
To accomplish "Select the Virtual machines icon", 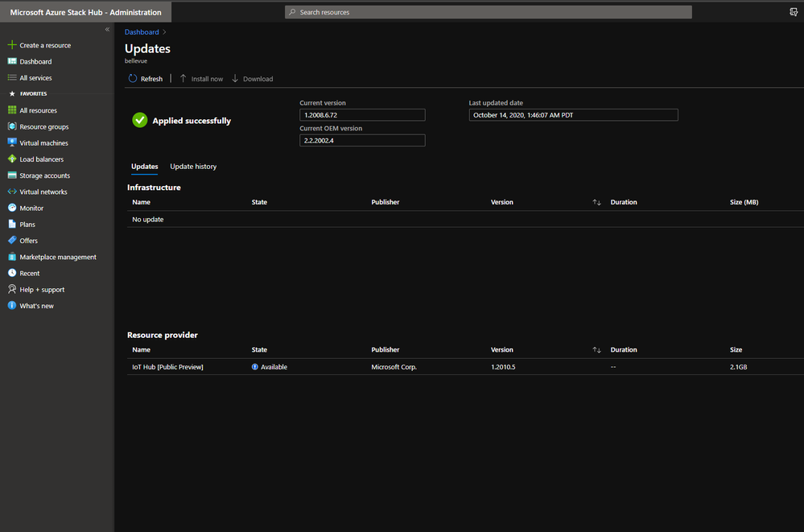I will click(x=12, y=142).
